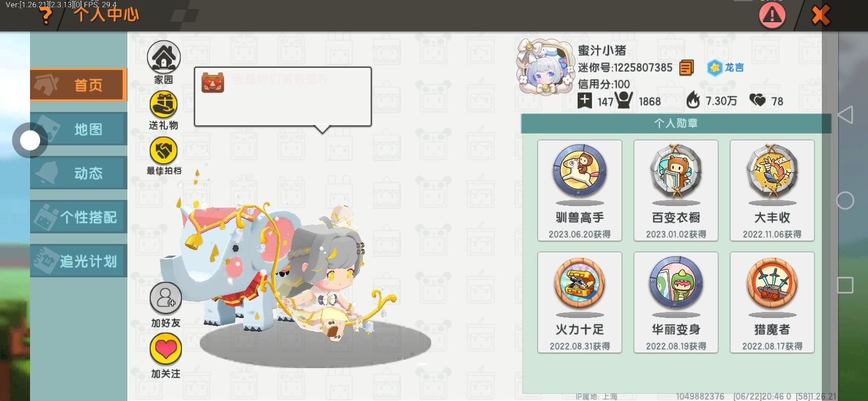Click the 加关注 heart follow icon
The image size is (868, 401).
pyautogui.click(x=166, y=349)
